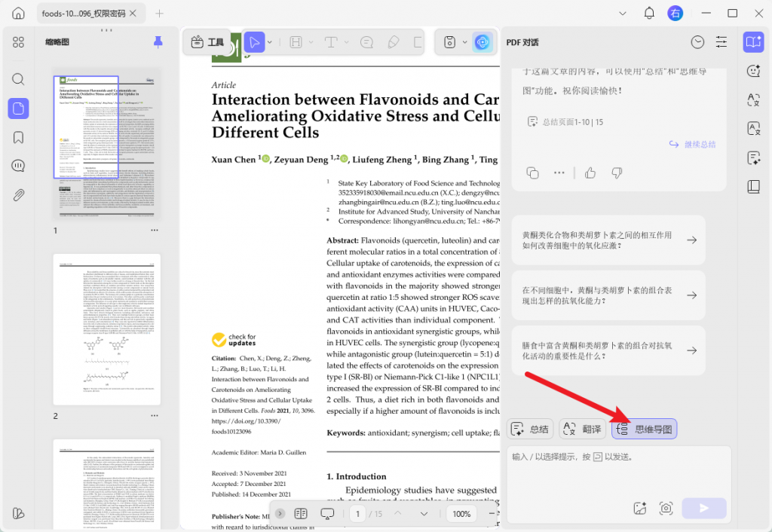Open the attachments paperclip panel
The image size is (772, 532).
(x=18, y=195)
